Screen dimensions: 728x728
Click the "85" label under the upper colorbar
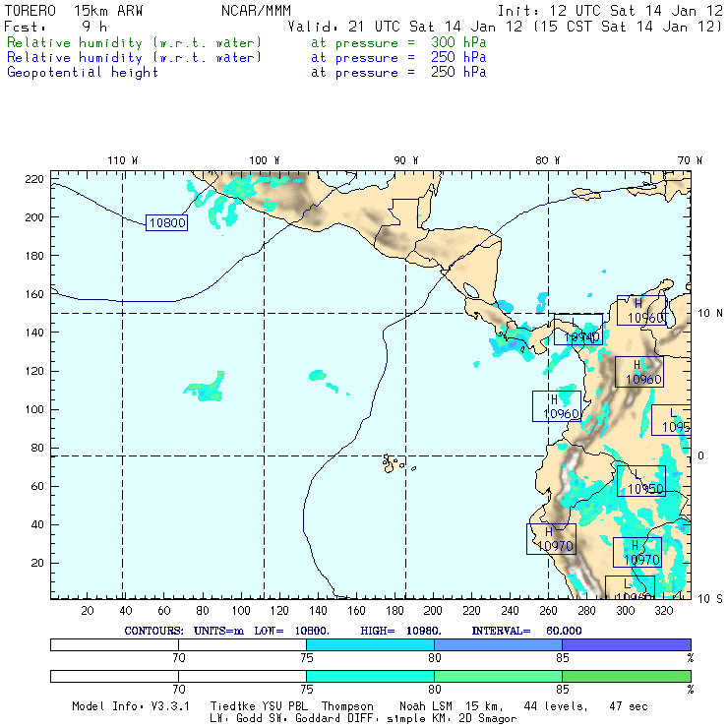click(563, 658)
